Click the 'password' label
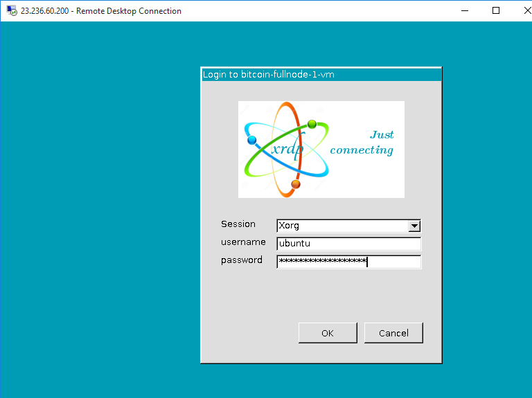The height and width of the screenshot is (398, 532). click(x=242, y=260)
